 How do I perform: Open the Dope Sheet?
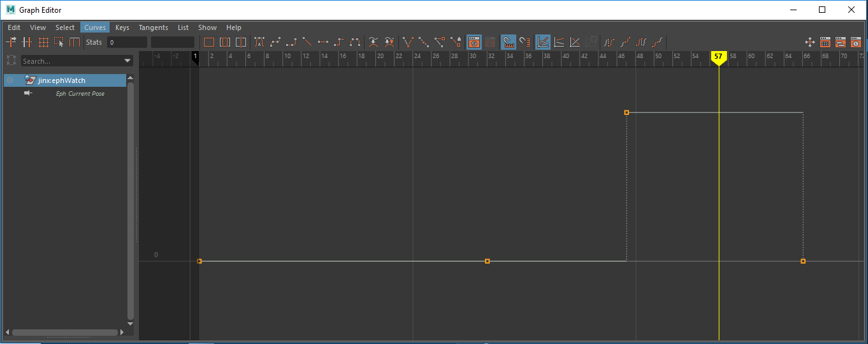[x=825, y=42]
